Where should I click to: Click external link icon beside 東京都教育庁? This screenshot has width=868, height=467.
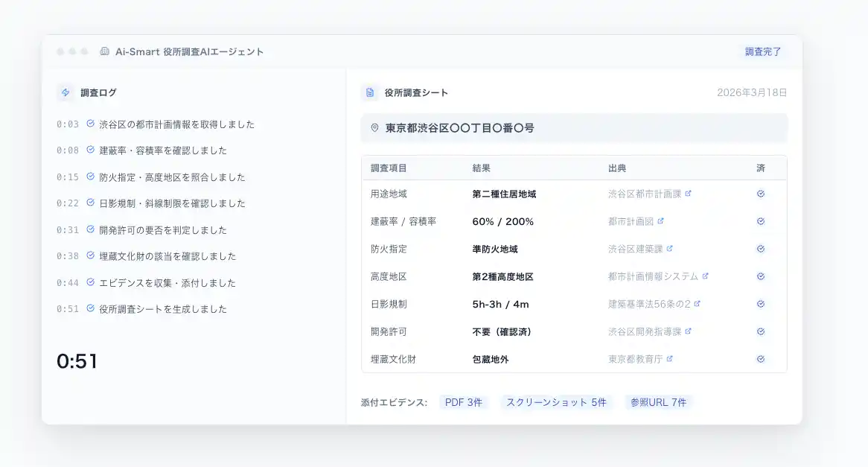(669, 359)
